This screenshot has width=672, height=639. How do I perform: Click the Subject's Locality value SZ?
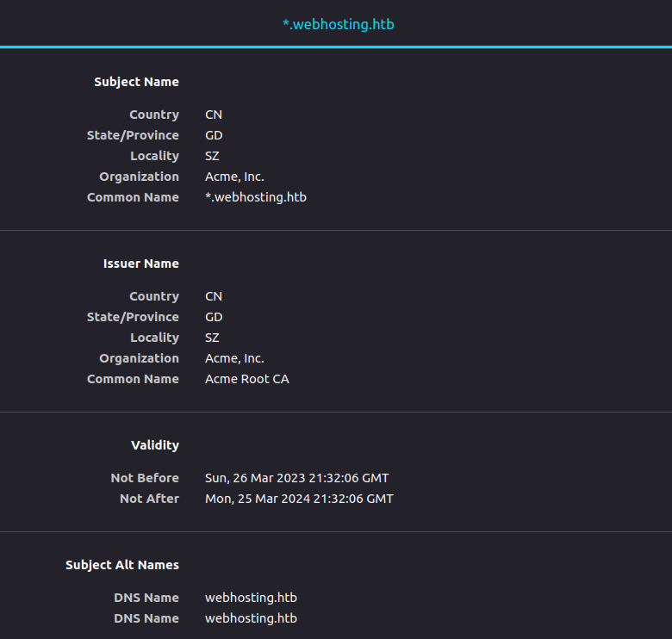coord(212,156)
